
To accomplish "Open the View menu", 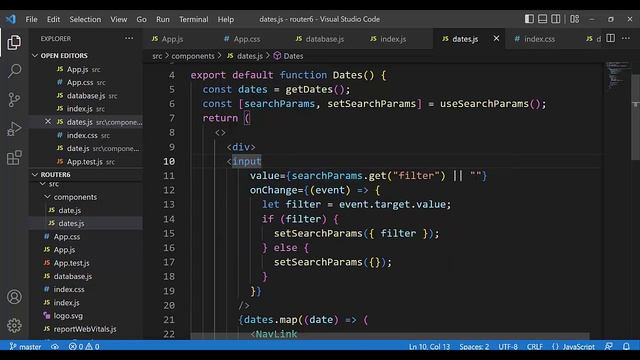I will pos(118,19).
